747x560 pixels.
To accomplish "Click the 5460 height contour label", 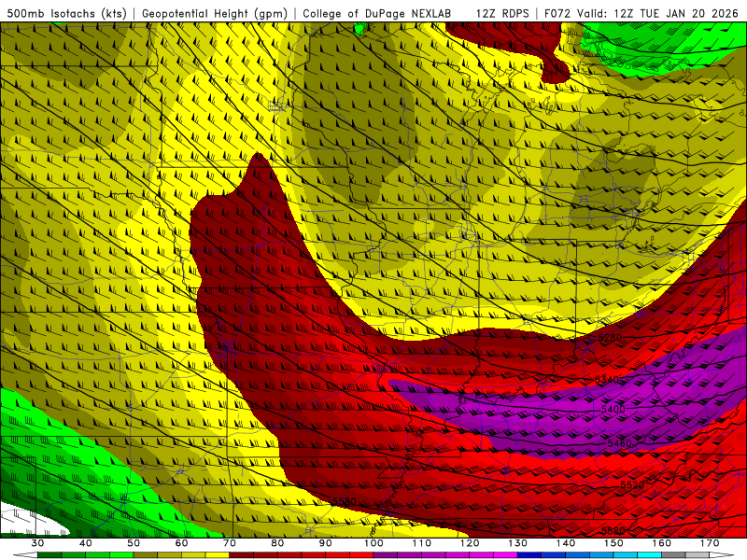I will (619, 443).
